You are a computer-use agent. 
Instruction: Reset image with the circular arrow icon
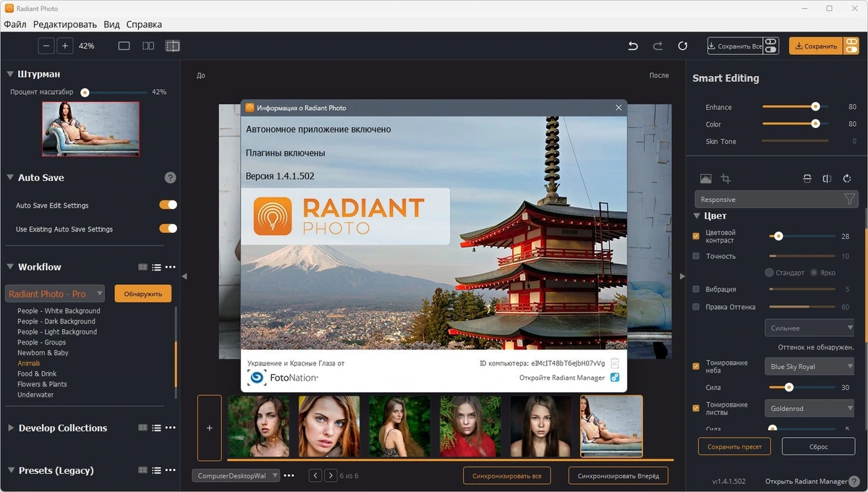(683, 46)
